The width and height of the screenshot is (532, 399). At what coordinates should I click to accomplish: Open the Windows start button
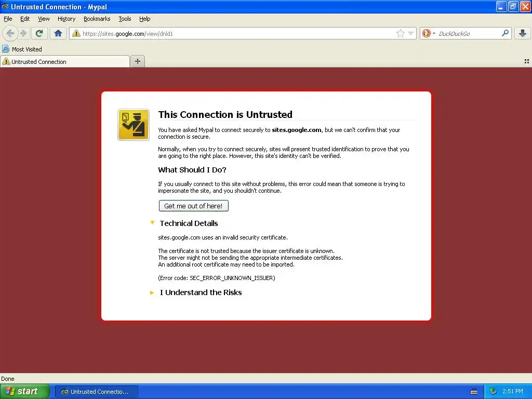click(24, 391)
